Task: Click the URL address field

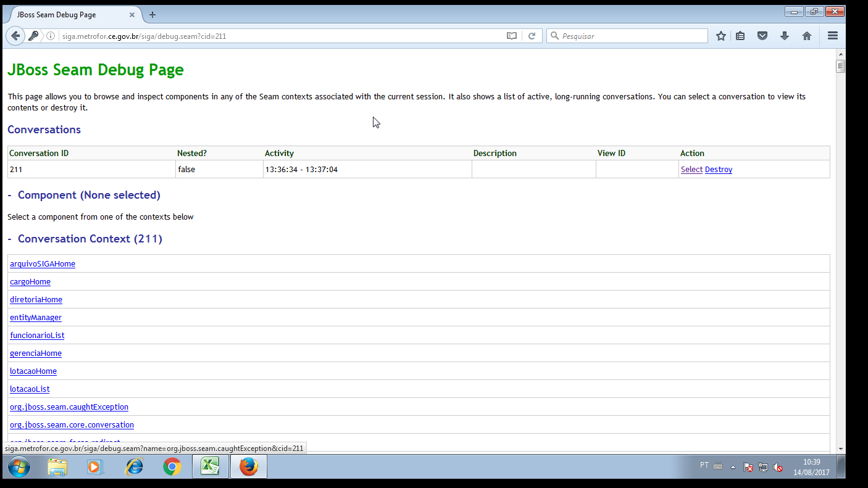Action: tap(281, 36)
